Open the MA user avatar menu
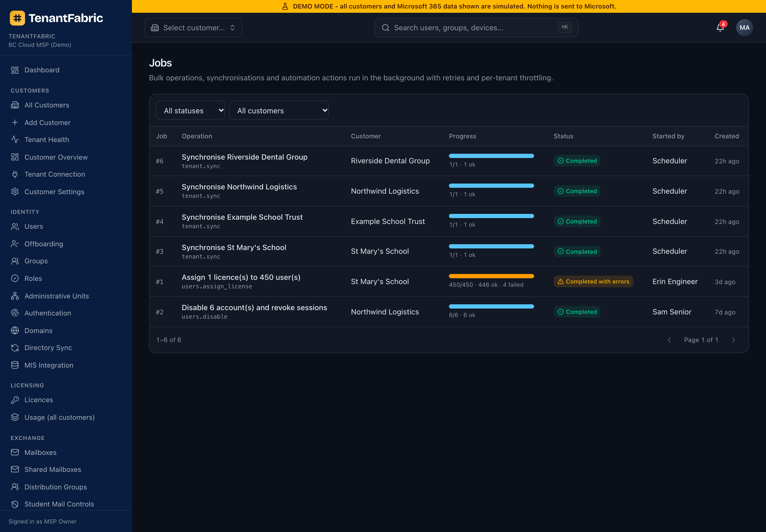 744,28
